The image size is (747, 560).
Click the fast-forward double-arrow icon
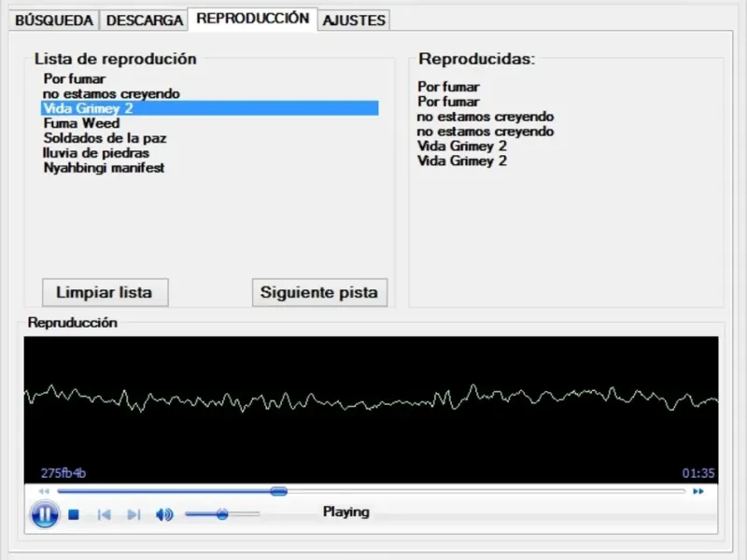pos(698,492)
